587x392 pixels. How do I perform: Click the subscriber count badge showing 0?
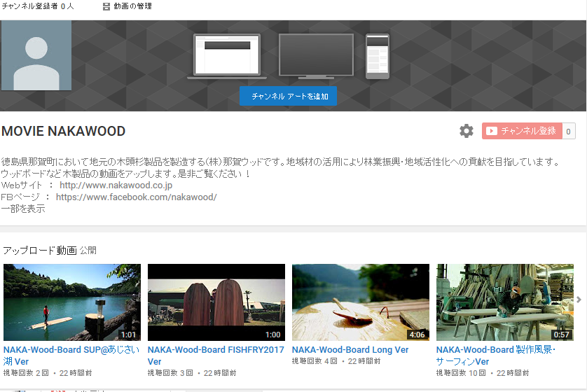pos(568,132)
